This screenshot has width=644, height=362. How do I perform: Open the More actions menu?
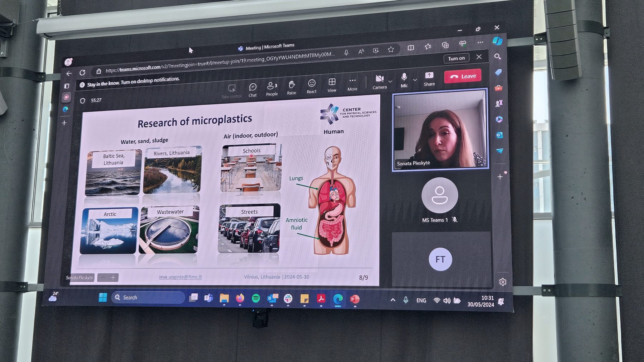352,84
